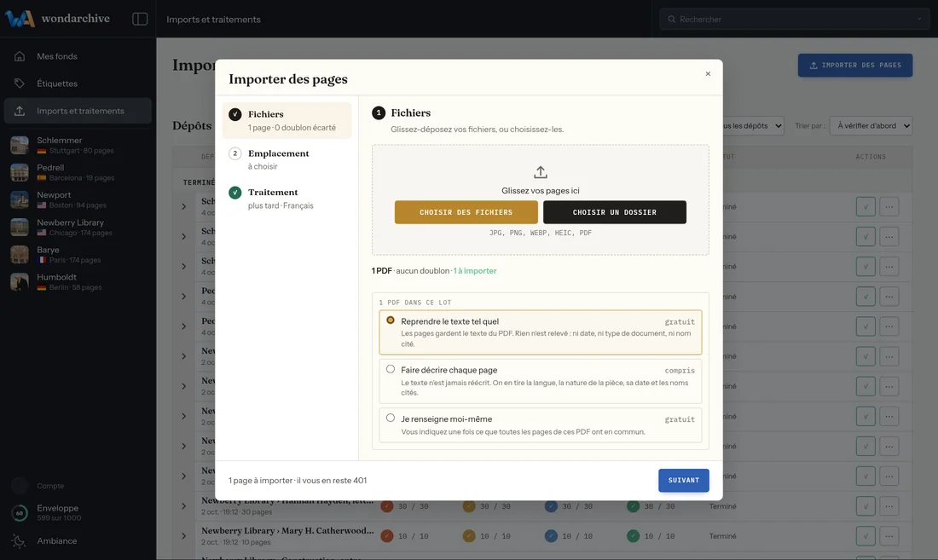Open the Barye Paris collection
This screenshot has height=560, width=938.
click(x=78, y=255)
